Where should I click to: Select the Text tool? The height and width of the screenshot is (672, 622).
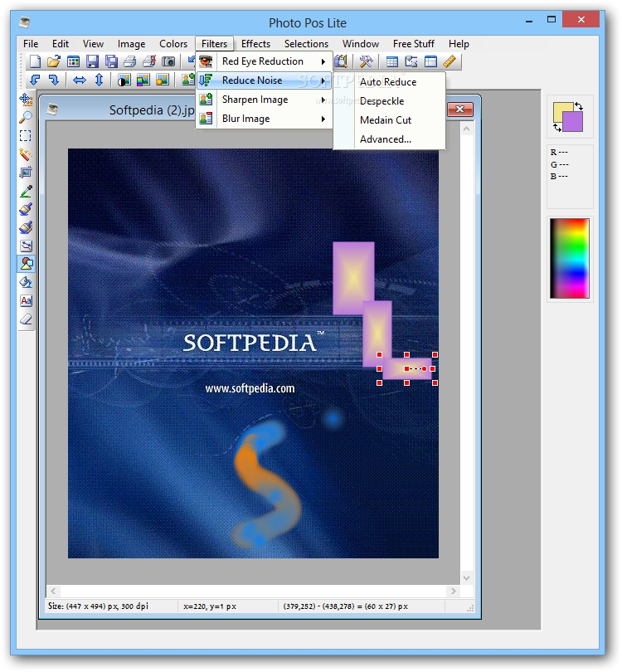click(x=27, y=301)
